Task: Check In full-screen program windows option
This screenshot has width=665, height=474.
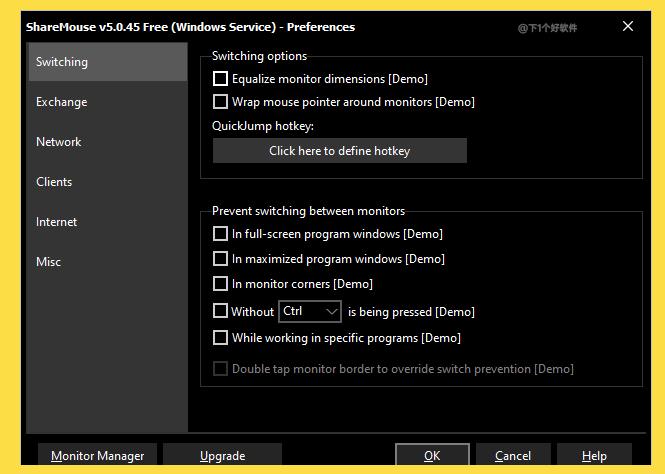Action: [220, 234]
